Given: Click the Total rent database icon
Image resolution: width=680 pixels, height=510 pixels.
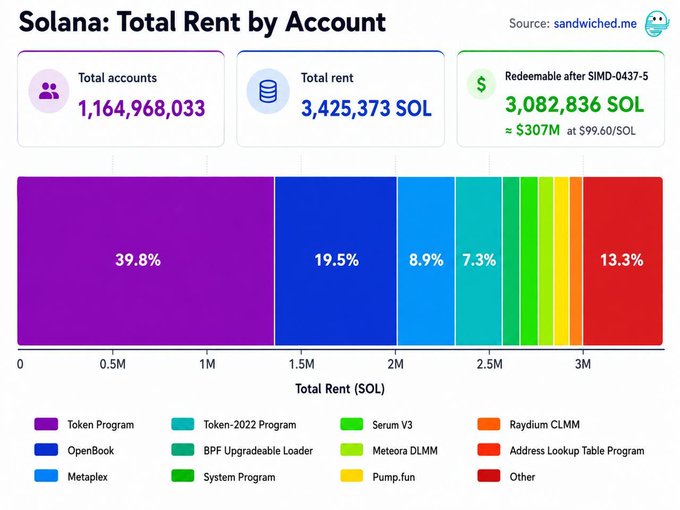Looking at the screenshot, I should click(268, 91).
